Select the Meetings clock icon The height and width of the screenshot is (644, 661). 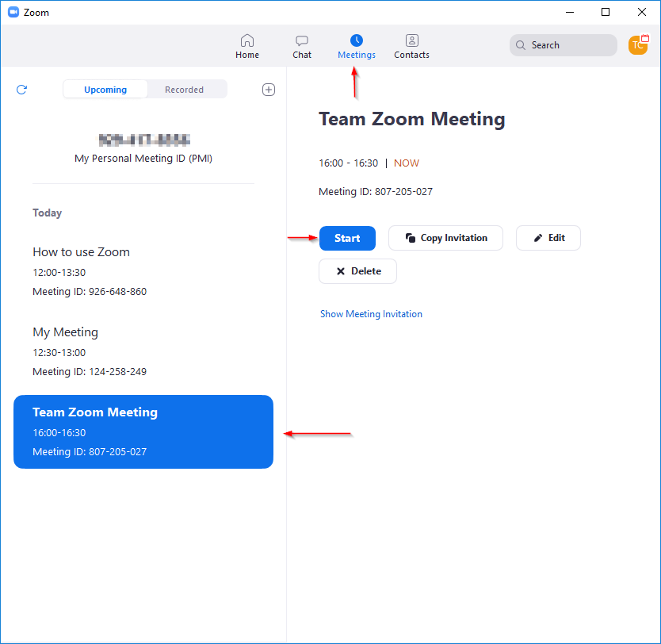coord(357,40)
